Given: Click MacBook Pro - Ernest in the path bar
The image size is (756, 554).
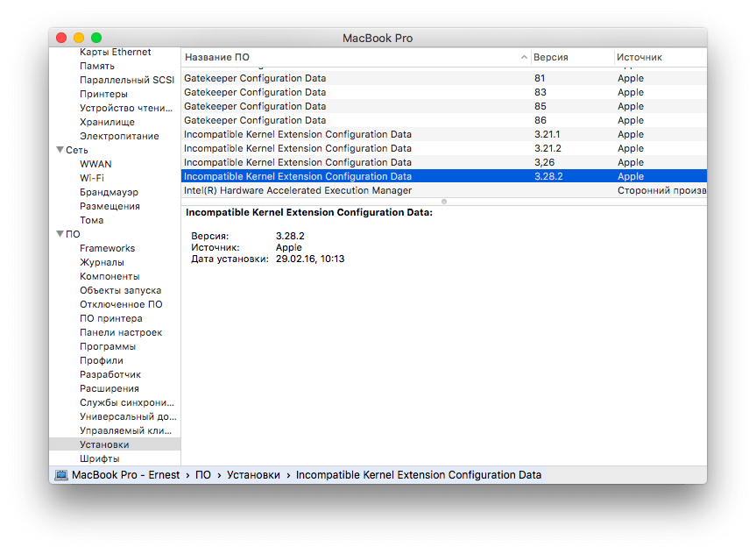Looking at the screenshot, I should [125, 475].
